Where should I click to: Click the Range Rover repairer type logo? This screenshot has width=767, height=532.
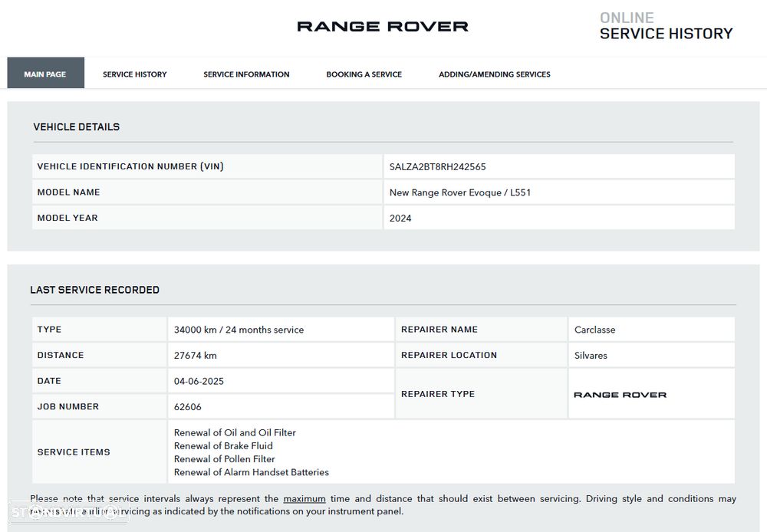[620, 395]
